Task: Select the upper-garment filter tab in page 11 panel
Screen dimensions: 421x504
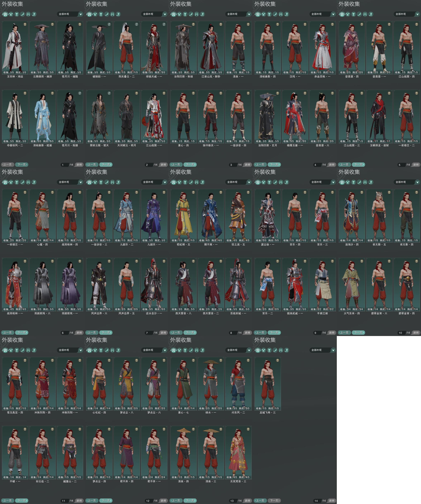Action: [11, 350]
